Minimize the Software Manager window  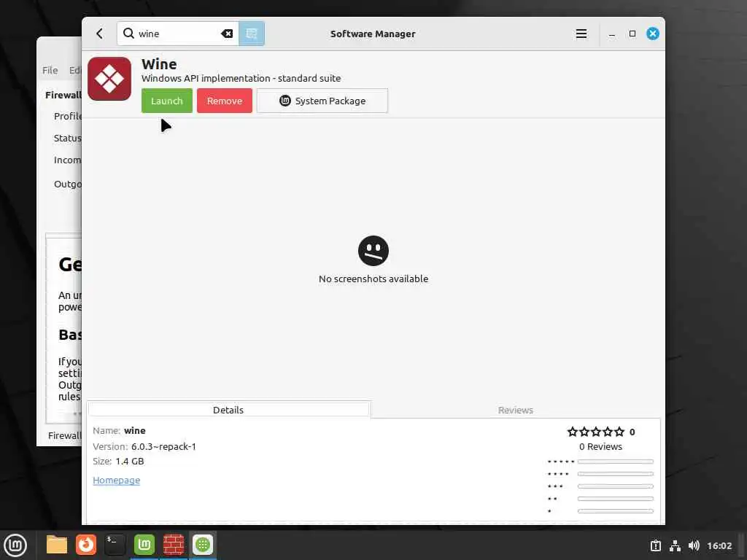[612, 34]
